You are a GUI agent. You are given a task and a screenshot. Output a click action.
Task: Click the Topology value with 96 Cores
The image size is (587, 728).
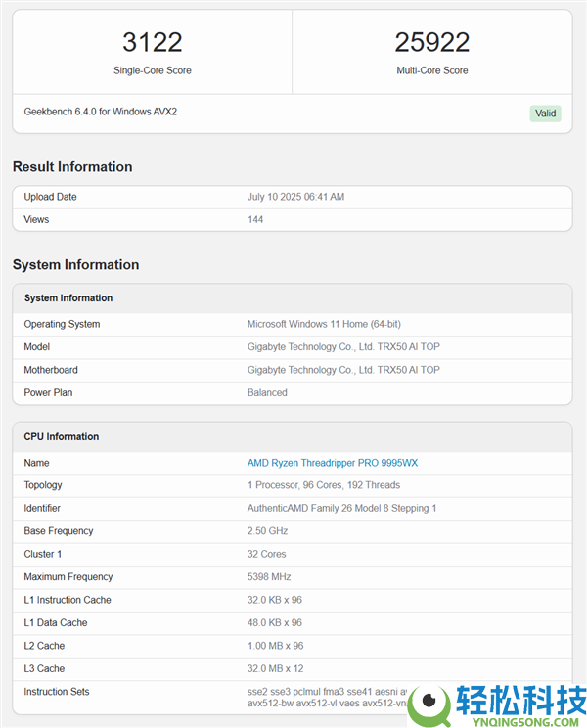pyautogui.click(x=323, y=485)
